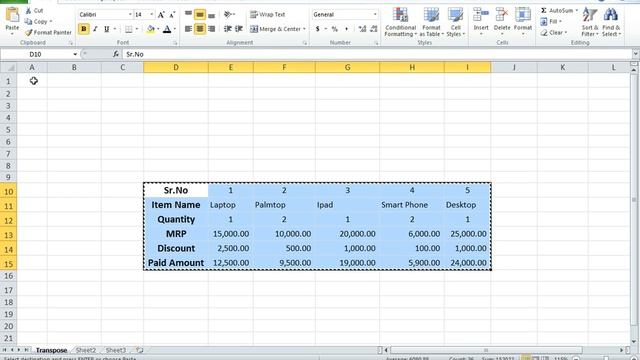Viewport: 640px width, 360px height.
Task: Open the Font dialog launcher
Action: point(175,42)
